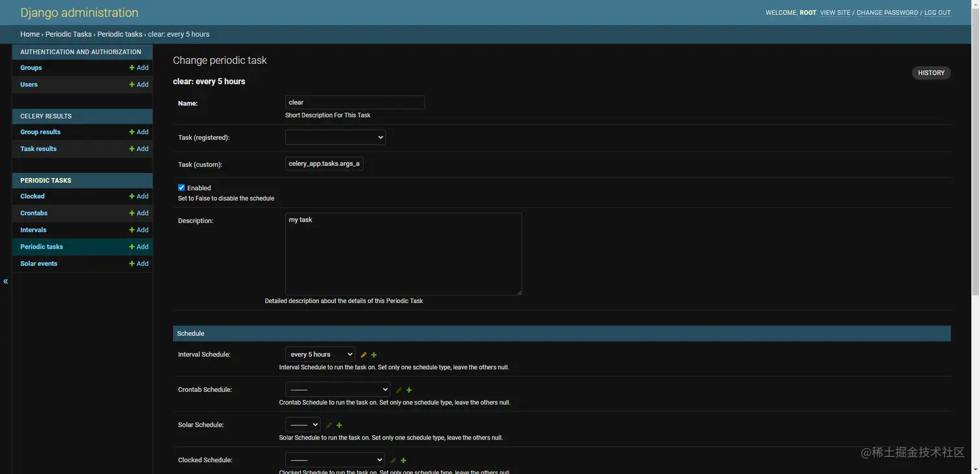Open Task results in the sidebar

click(38, 148)
